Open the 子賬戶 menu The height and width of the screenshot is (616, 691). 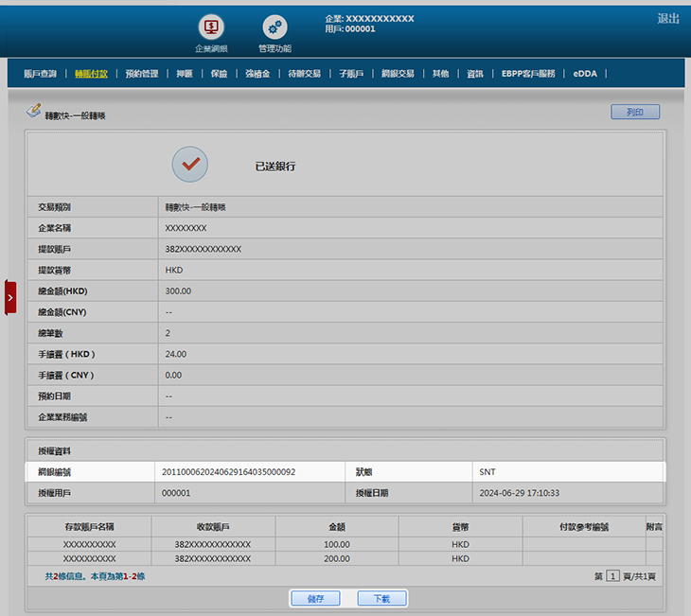(351, 73)
